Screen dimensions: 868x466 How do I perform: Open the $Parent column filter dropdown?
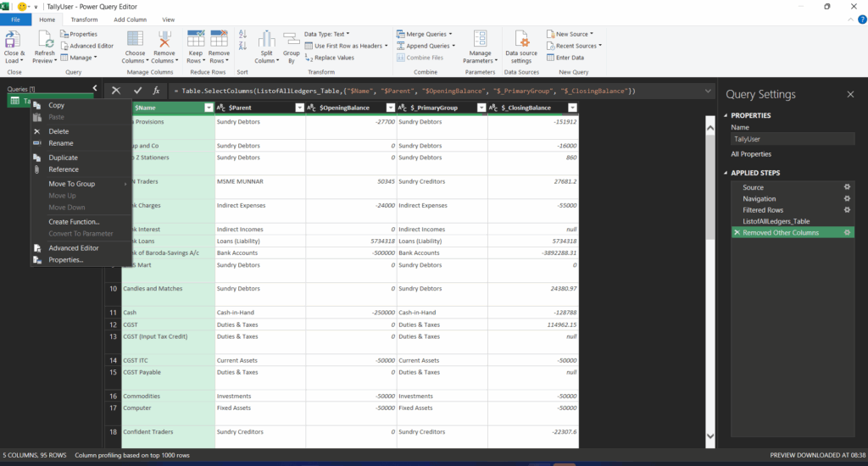click(298, 108)
